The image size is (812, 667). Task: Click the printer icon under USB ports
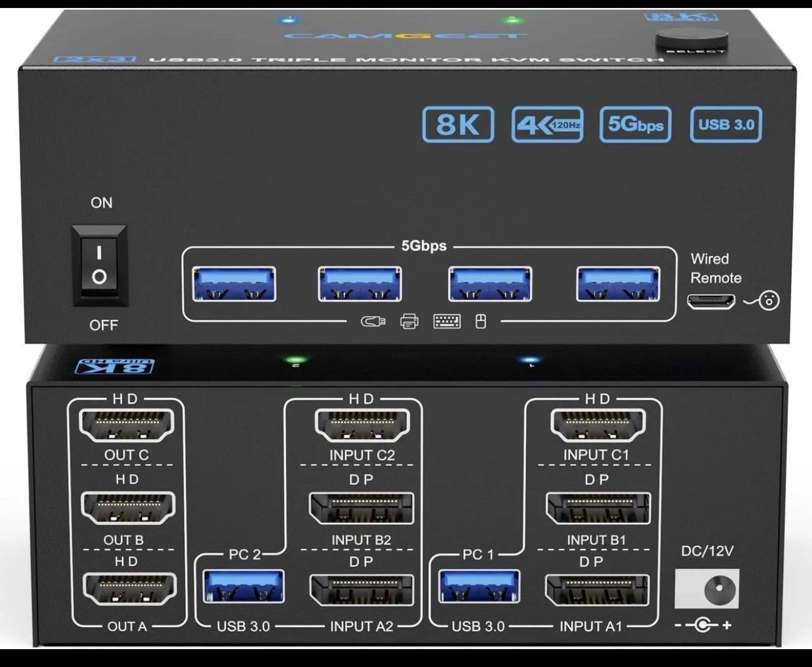(409, 321)
